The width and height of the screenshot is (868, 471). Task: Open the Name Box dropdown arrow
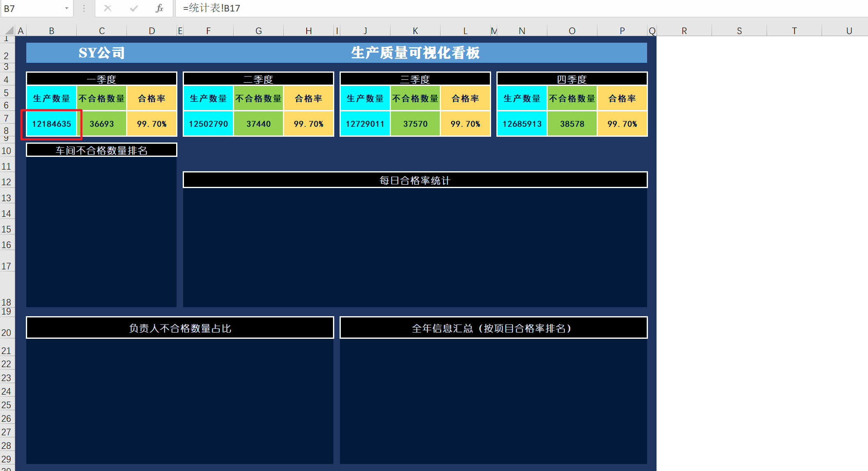coord(67,8)
